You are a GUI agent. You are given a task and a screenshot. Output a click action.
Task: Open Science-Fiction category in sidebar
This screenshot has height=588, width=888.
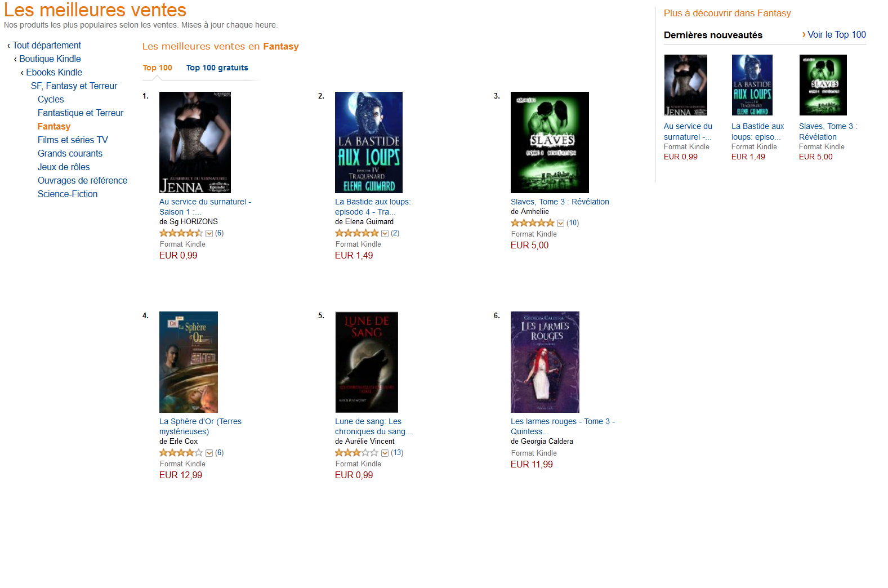click(x=68, y=194)
